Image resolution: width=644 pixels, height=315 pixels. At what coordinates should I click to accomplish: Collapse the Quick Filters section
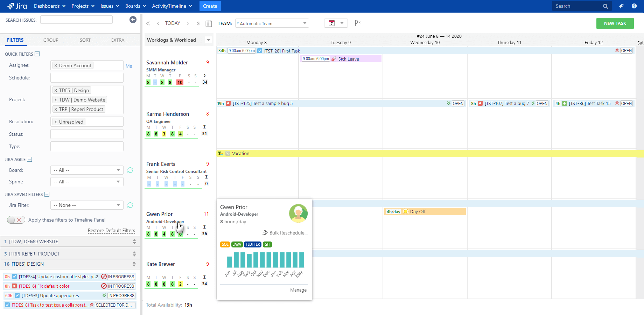[37, 54]
